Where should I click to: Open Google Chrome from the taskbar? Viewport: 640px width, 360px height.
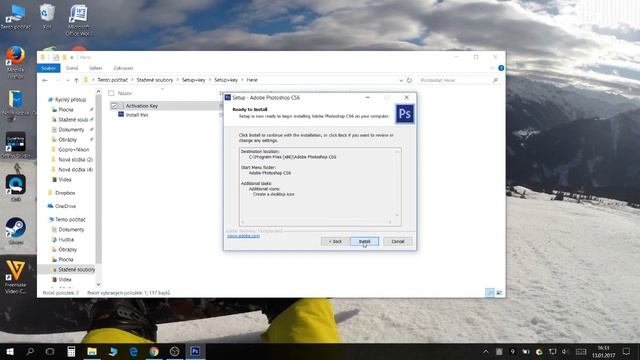point(154,351)
